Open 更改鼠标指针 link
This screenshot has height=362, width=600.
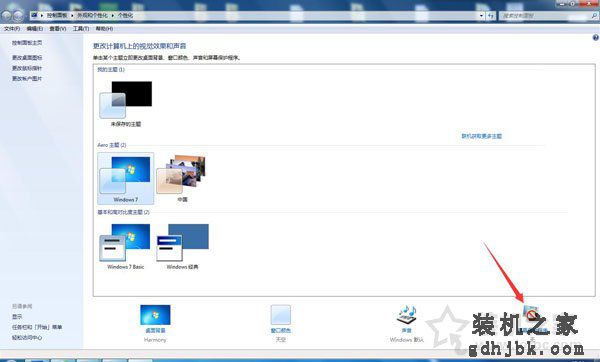(27, 68)
